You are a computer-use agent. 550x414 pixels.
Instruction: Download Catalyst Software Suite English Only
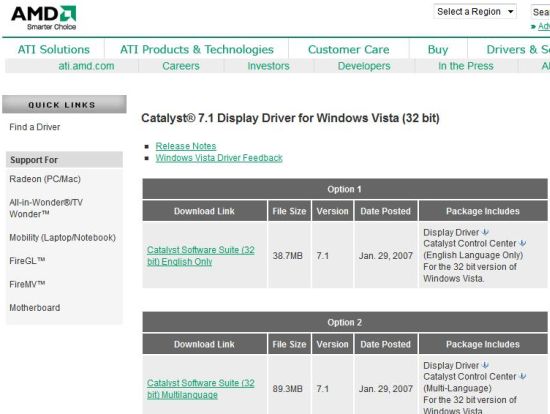tap(201, 256)
